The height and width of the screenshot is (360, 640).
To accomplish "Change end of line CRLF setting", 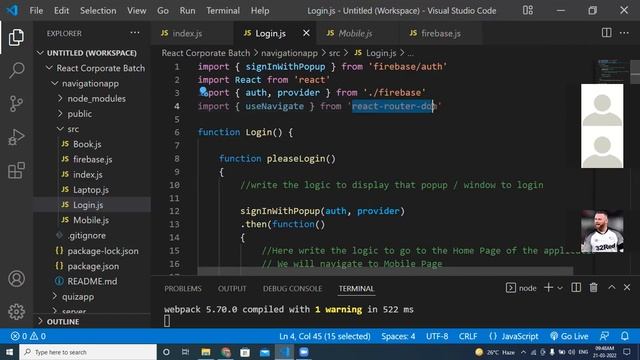I will click(x=468, y=336).
